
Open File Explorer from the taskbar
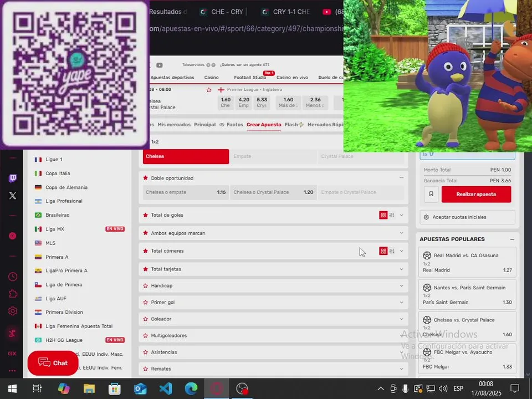(89, 388)
